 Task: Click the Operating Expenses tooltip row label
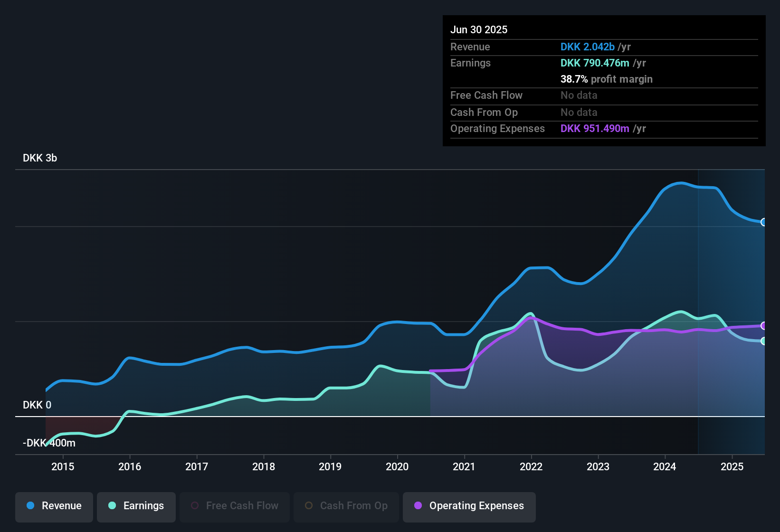[497, 128]
